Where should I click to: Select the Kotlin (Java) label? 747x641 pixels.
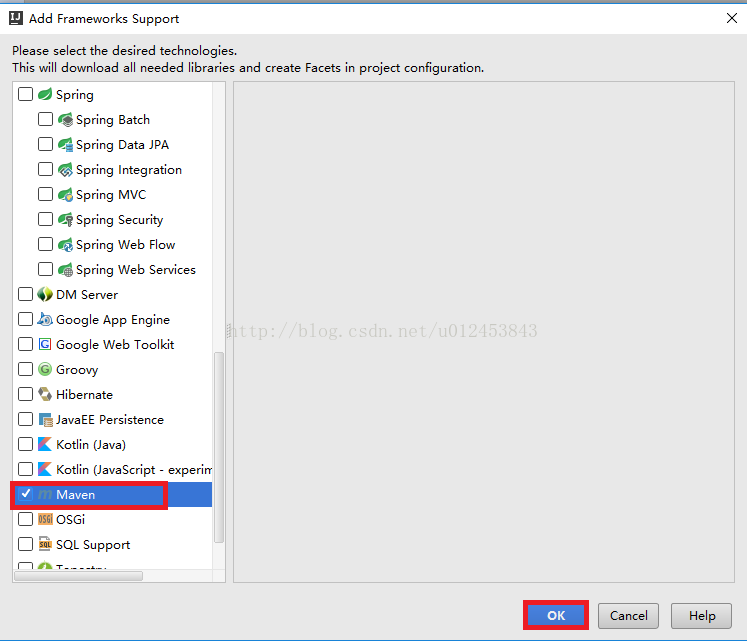pyautogui.click(x=91, y=445)
